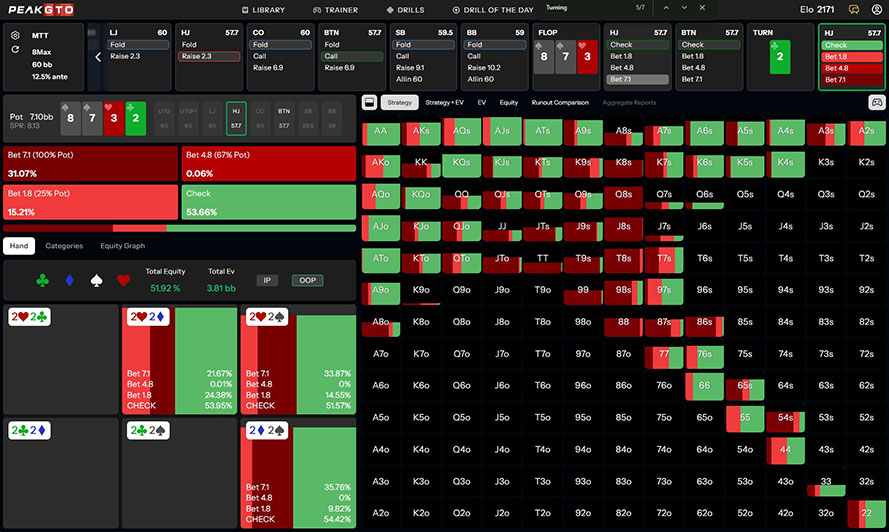
Task: Toggle the OOP position button
Action: pyautogui.click(x=307, y=281)
